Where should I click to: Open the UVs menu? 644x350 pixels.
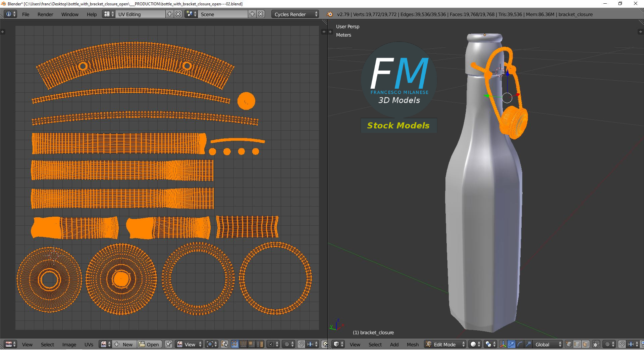(x=89, y=345)
